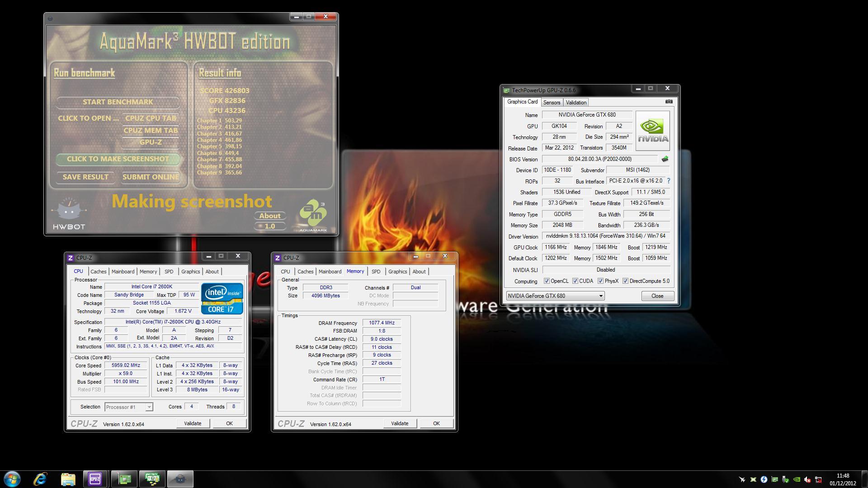
Task: Click the airplane icon in system tray
Action: tap(742, 479)
